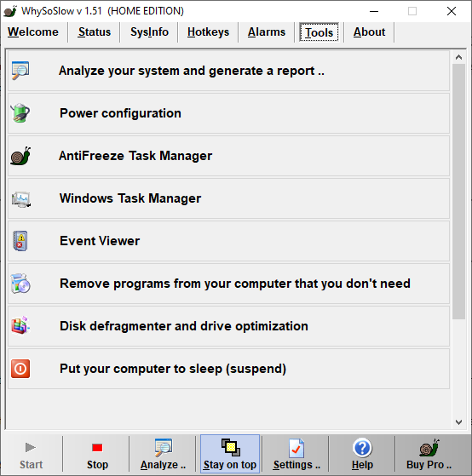Toggle the Stay on top button
Screen dimensions: 472x476
point(230,454)
